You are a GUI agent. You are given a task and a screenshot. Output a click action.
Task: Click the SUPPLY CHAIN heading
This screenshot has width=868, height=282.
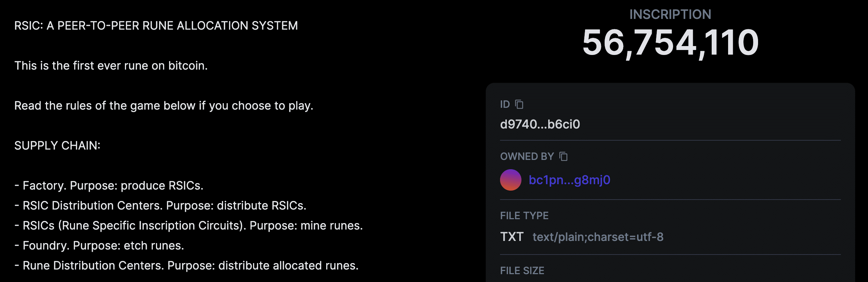[57, 146]
